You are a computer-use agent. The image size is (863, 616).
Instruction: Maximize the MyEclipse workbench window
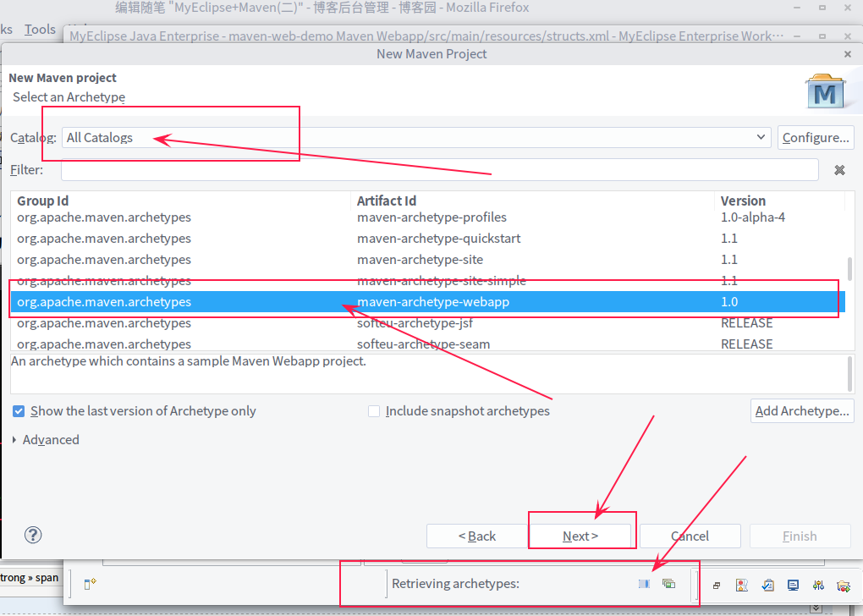(822, 36)
